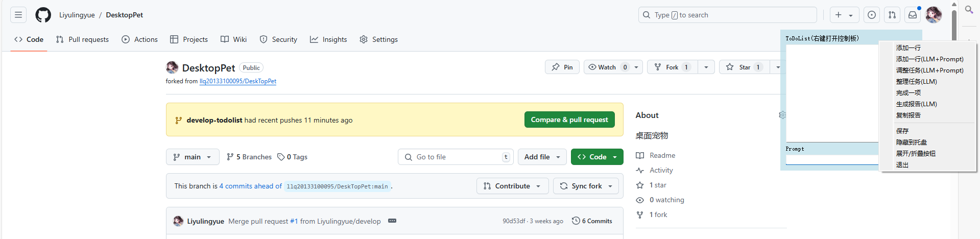Open the Merge pull request commit message
Image resolution: width=980 pixels, height=239 pixels.
304,221
